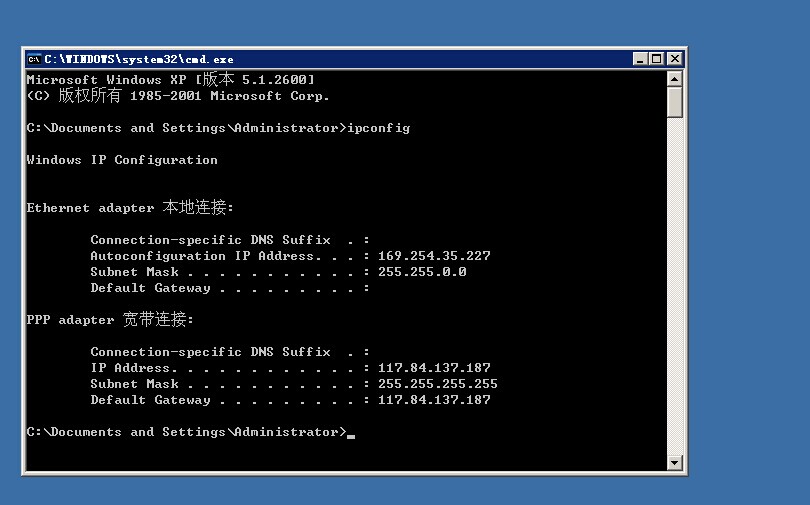Viewport: 810px width, 505px height.
Task: Minimize the cmd.exe window
Action: coord(640,59)
